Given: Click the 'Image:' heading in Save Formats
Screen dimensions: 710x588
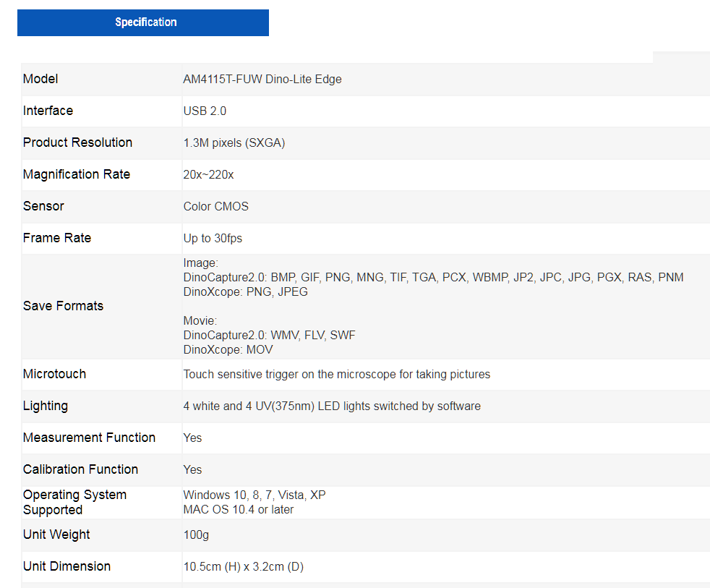Looking at the screenshot, I should (x=200, y=263).
